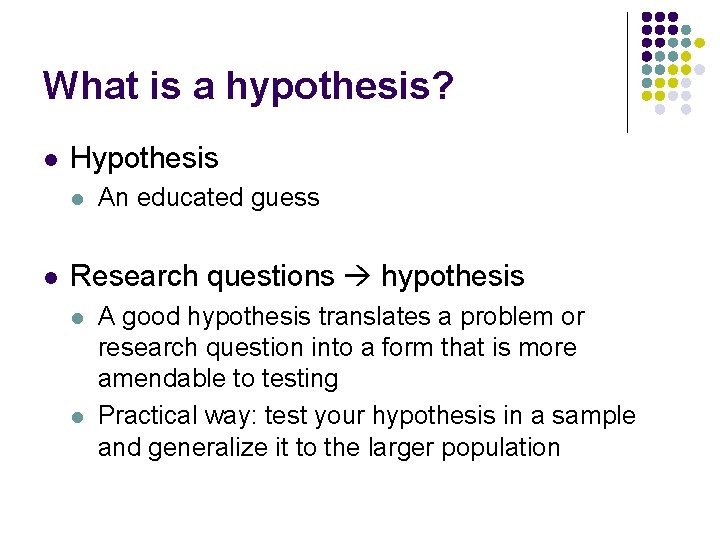
Task: Click the 'amendable to testing' text
Action: (218, 379)
